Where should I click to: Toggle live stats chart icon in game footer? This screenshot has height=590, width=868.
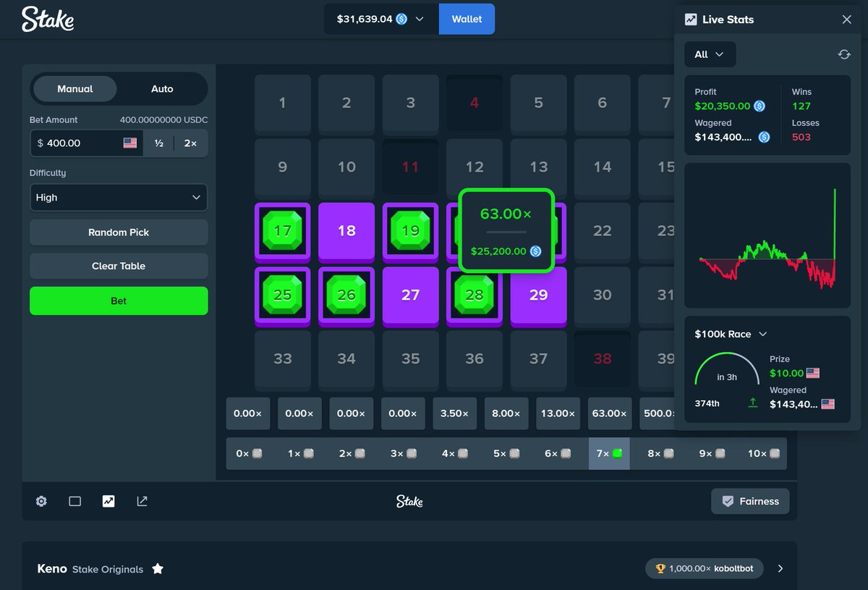pos(109,501)
